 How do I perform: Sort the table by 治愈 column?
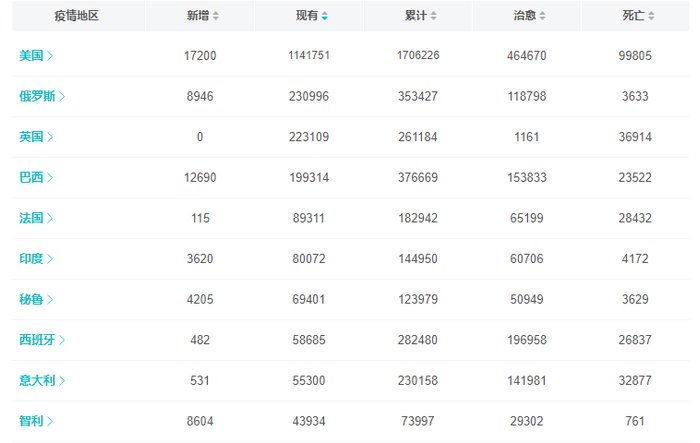click(x=529, y=16)
